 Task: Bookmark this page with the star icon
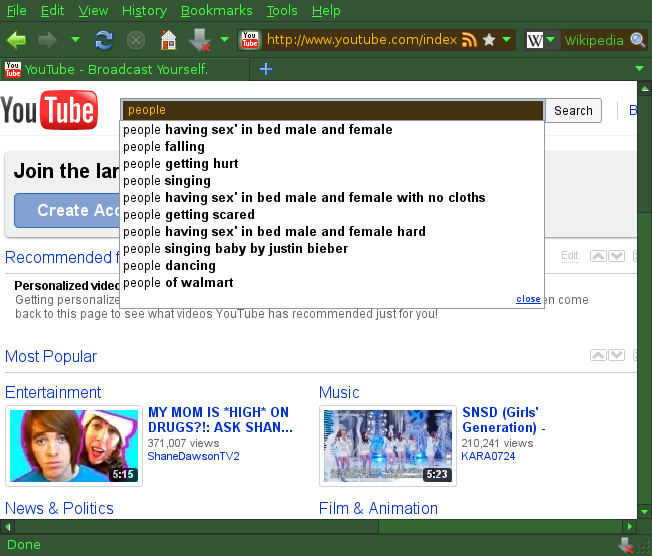tap(489, 40)
